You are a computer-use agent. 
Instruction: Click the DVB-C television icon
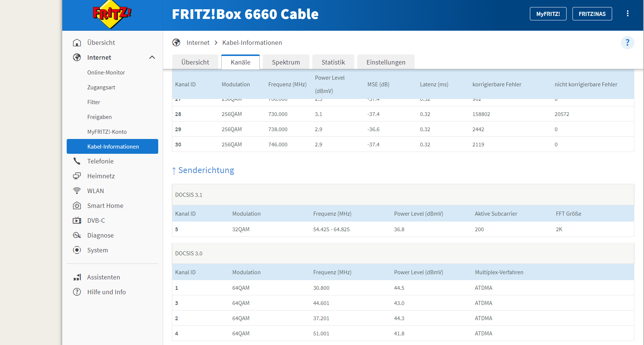[x=77, y=220]
